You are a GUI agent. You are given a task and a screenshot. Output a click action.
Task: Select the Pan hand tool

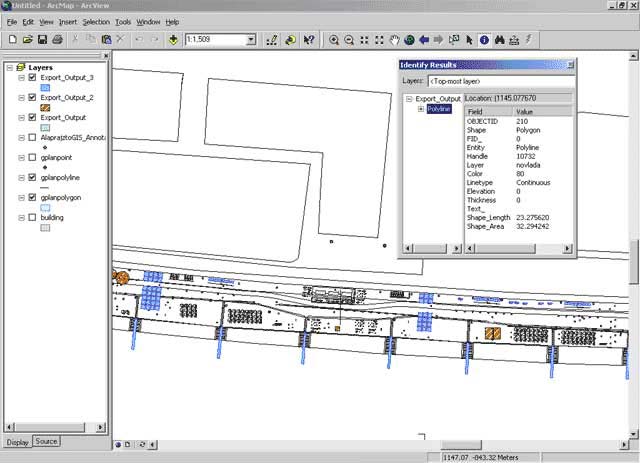pyautogui.click(x=395, y=40)
